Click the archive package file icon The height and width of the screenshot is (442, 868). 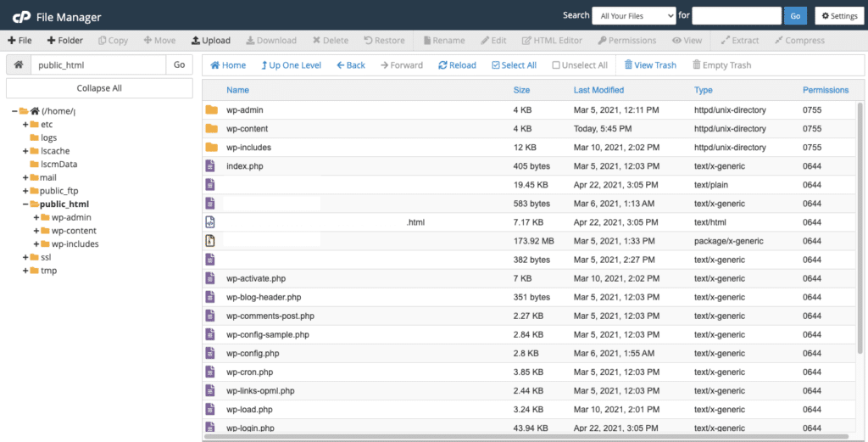tap(210, 241)
